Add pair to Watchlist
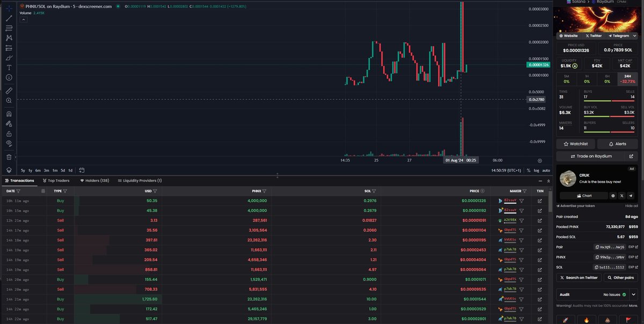644x324 pixels. pos(576,144)
